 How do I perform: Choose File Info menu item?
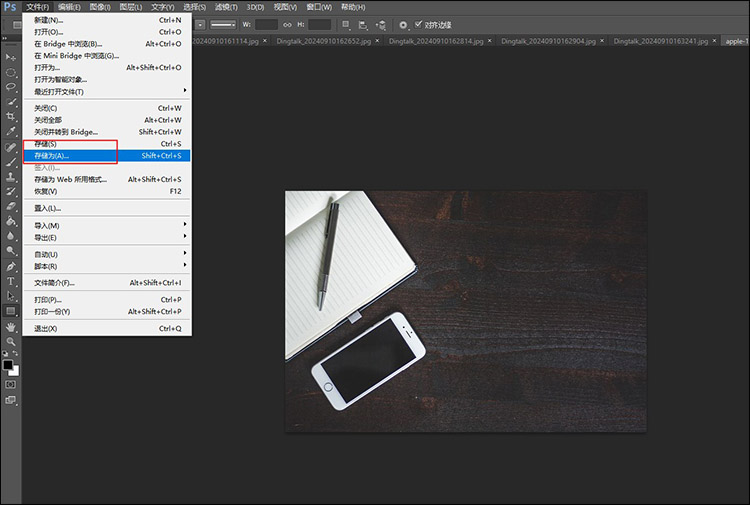coord(107,283)
